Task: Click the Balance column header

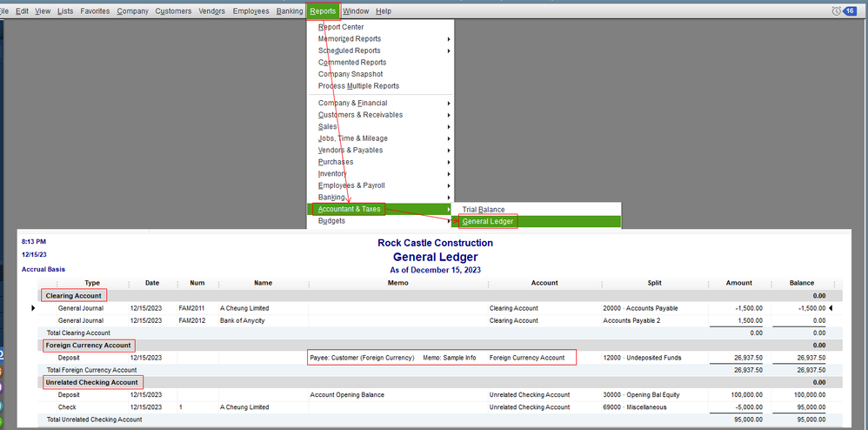Action: pos(802,283)
